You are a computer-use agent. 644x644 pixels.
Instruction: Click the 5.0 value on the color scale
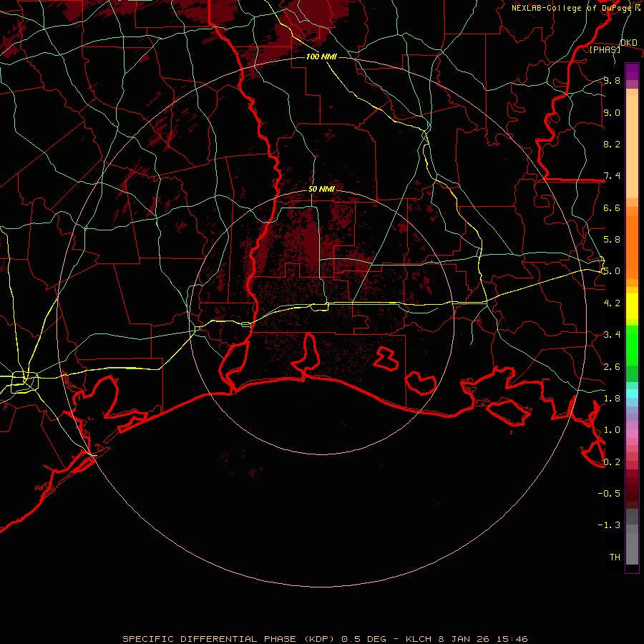coord(612,271)
